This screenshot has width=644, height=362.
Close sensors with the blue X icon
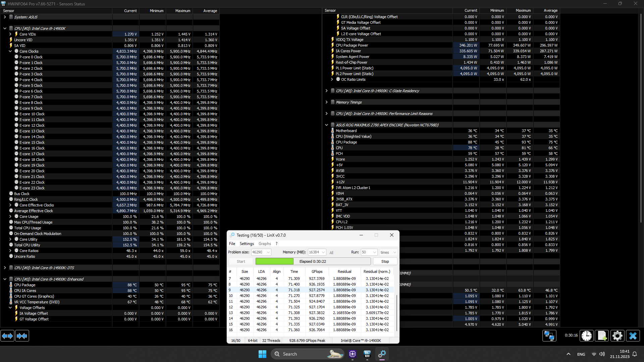[x=633, y=336]
